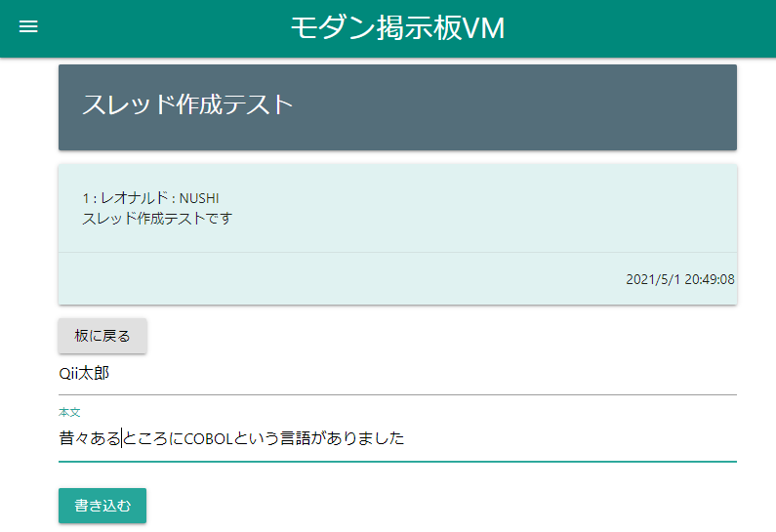This screenshot has width=776, height=532.
Task: Focus the name field containing Qii太郎
Action: pyautogui.click(x=397, y=374)
